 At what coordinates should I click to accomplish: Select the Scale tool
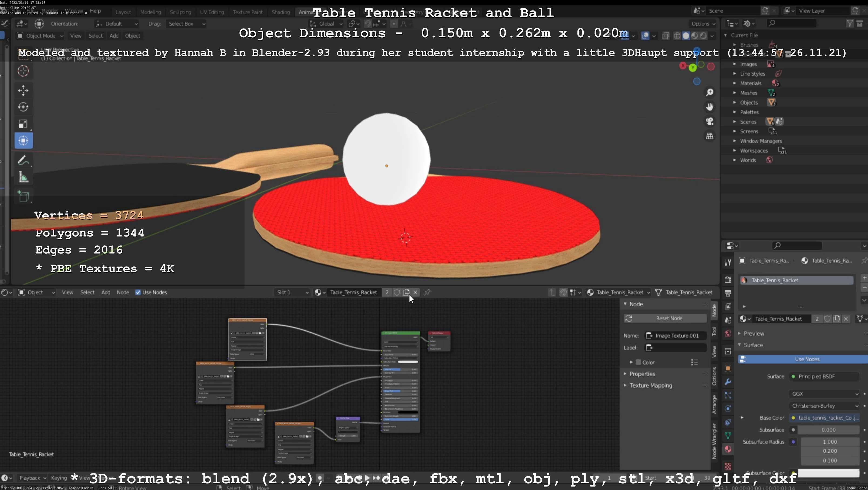pos(23,124)
